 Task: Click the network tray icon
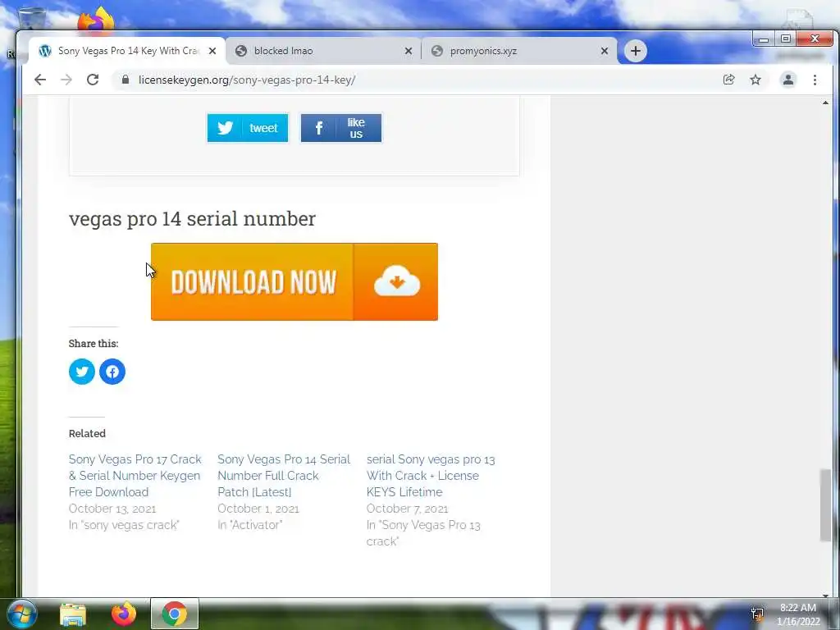[x=757, y=614]
